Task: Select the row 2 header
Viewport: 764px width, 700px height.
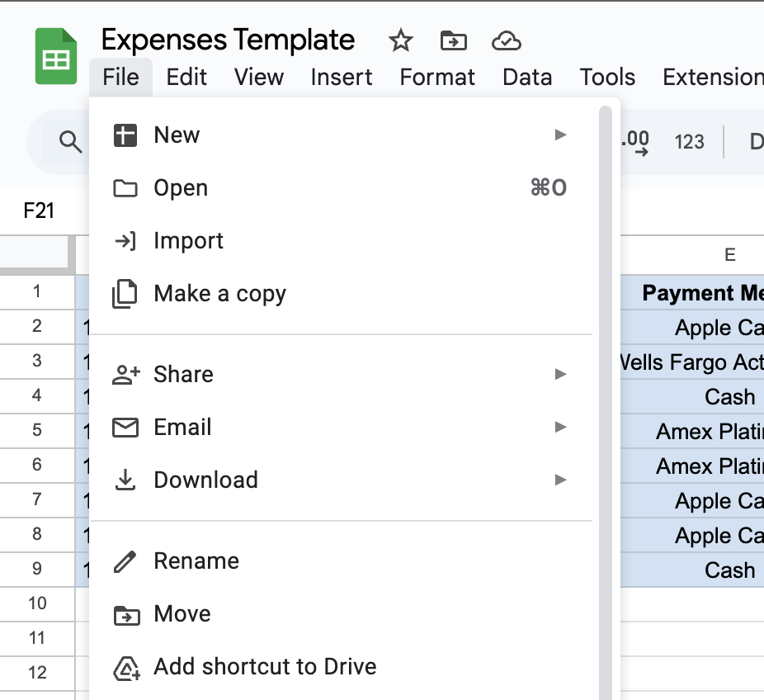Action: pyautogui.click(x=37, y=327)
